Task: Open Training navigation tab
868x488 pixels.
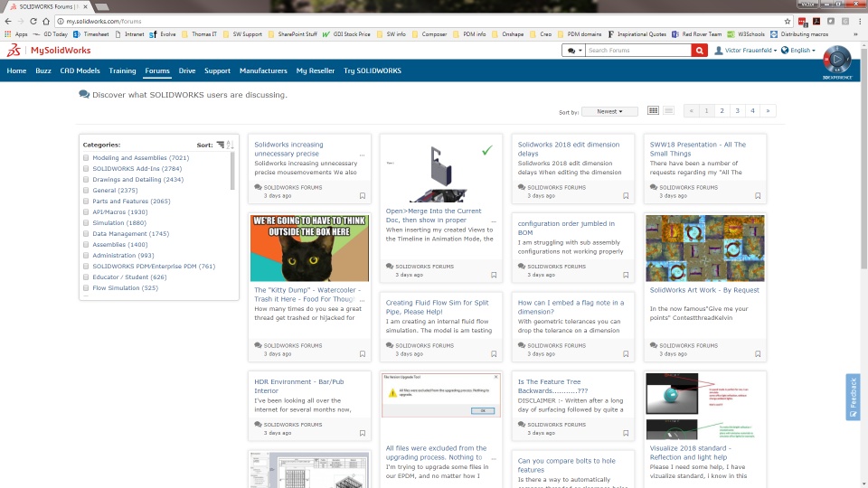Action: (x=122, y=70)
